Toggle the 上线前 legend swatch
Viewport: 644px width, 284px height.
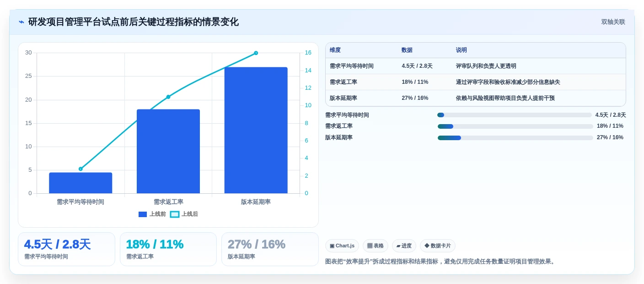point(143,214)
